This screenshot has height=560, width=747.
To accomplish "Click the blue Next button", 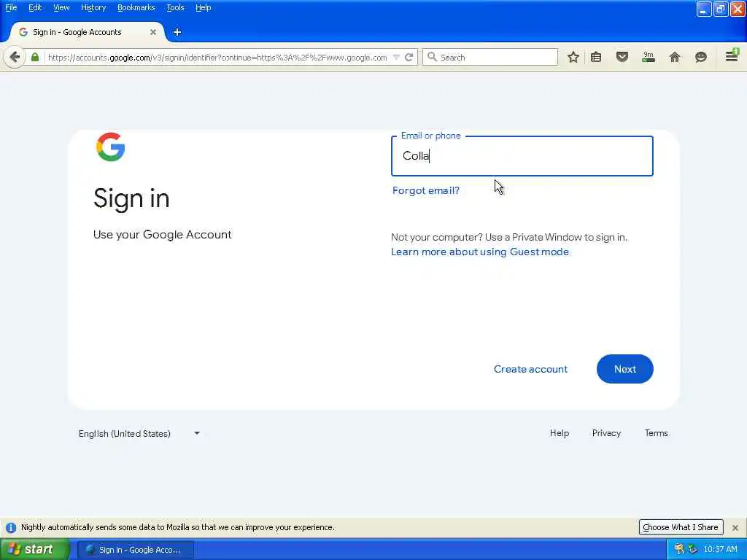I will pos(624,369).
